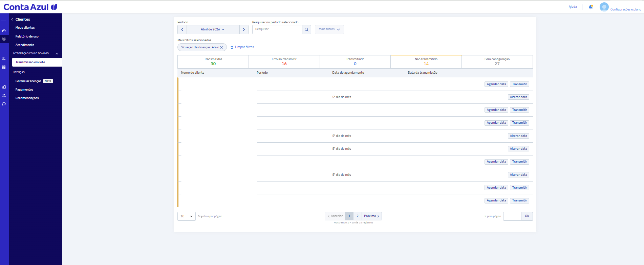The height and width of the screenshot is (265, 644).
Task: Open the users icon in sidebar
Action: (4, 95)
